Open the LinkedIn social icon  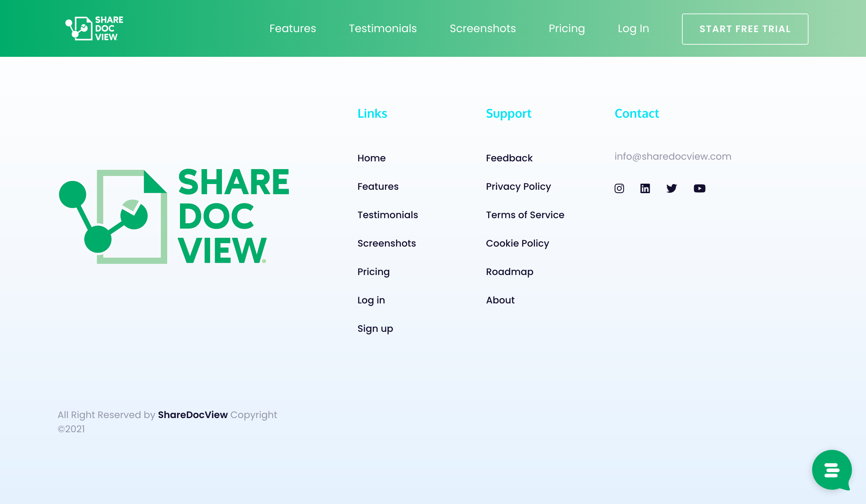645,188
